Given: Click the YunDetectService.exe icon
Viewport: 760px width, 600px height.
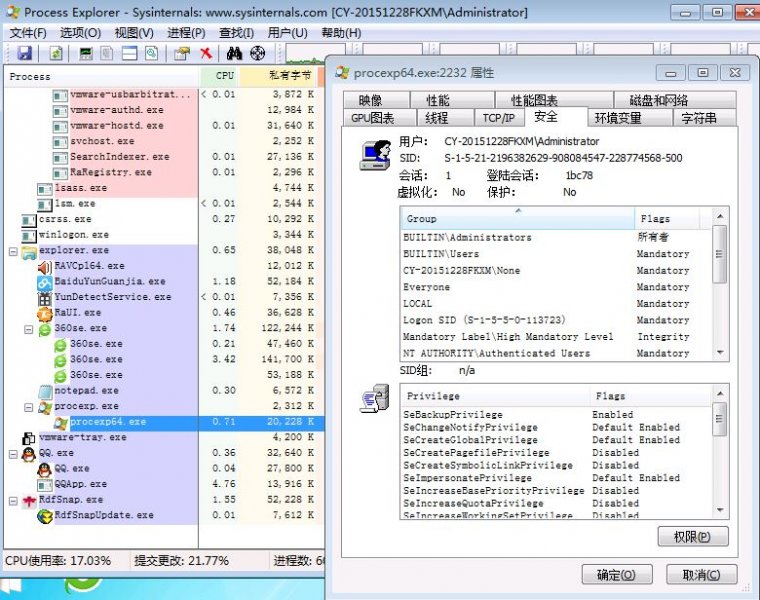Looking at the screenshot, I should (x=45, y=298).
